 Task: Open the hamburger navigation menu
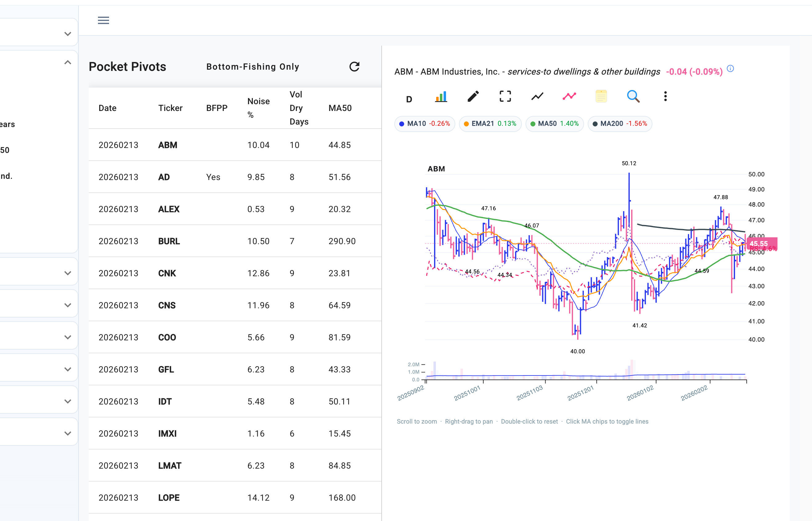pos(104,20)
